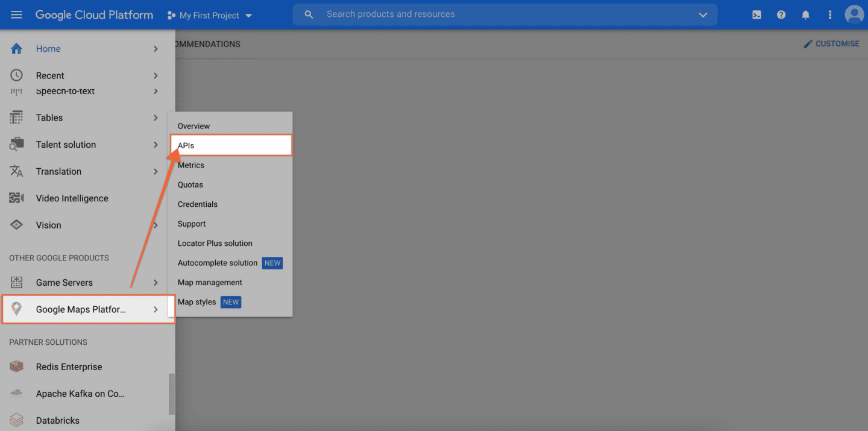Click the Speech-to-text waveform icon
868x431 pixels.
(x=16, y=92)
